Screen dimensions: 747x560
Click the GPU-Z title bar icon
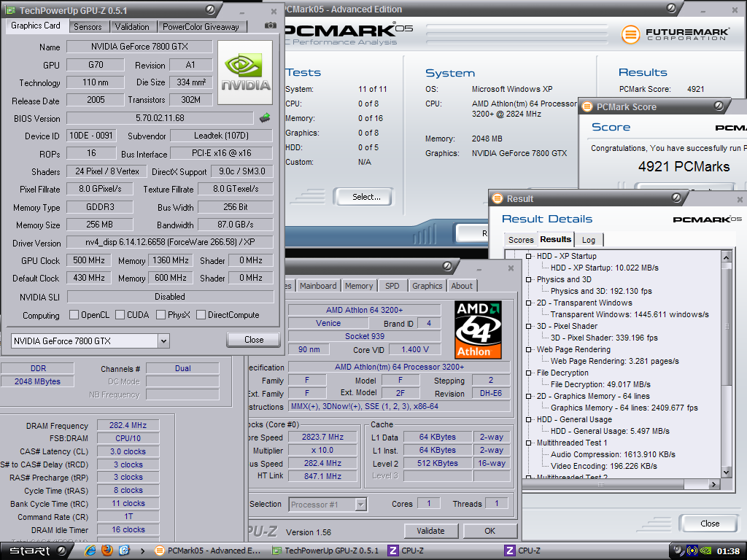[10, 10]
